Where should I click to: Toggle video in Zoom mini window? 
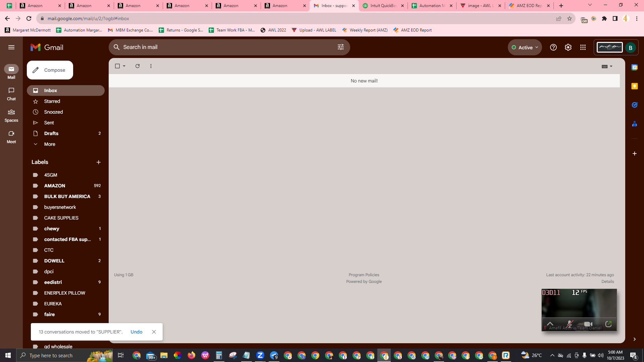pos(588,324)
